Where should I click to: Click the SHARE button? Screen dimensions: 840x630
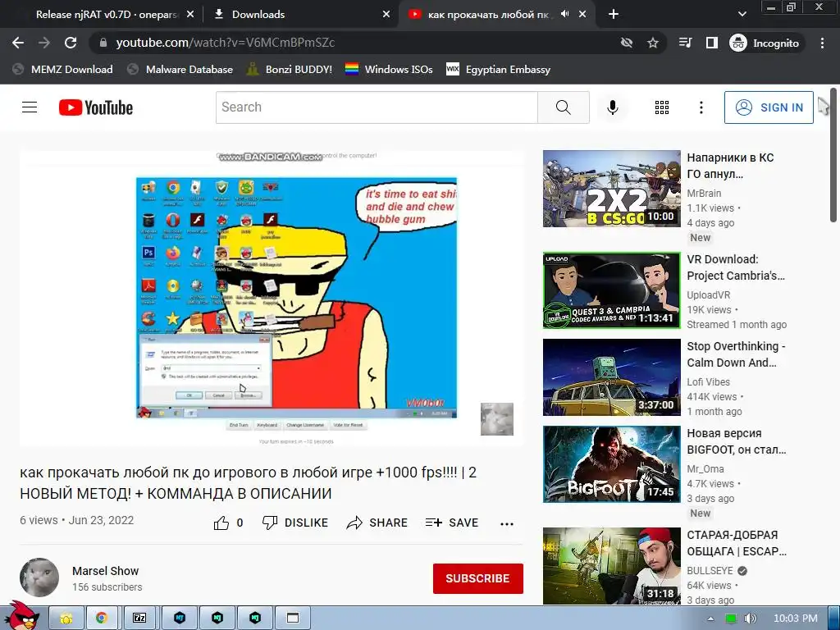click(x=377, y=523)
